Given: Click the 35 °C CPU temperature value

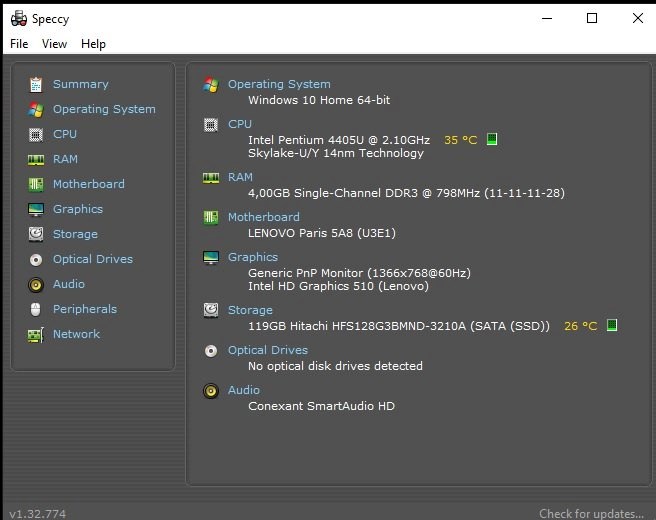Looking at the screenshot, I should (461, 140).
